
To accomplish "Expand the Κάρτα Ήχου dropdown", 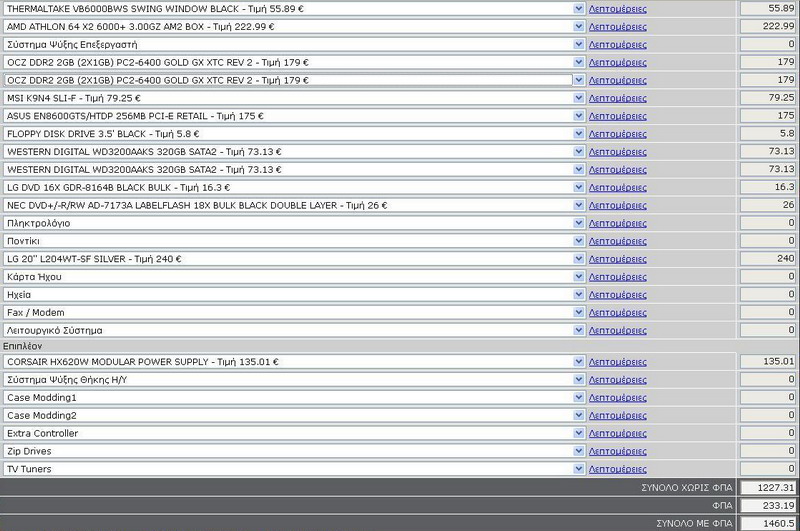I will [293, 276].
